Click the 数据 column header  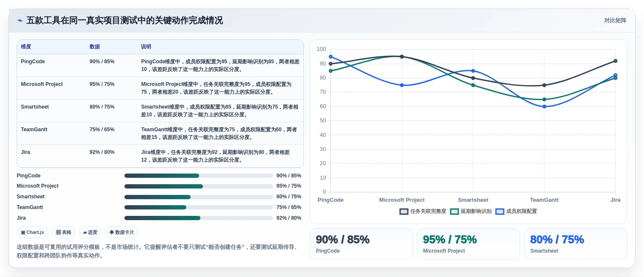[x=95, y=47]
